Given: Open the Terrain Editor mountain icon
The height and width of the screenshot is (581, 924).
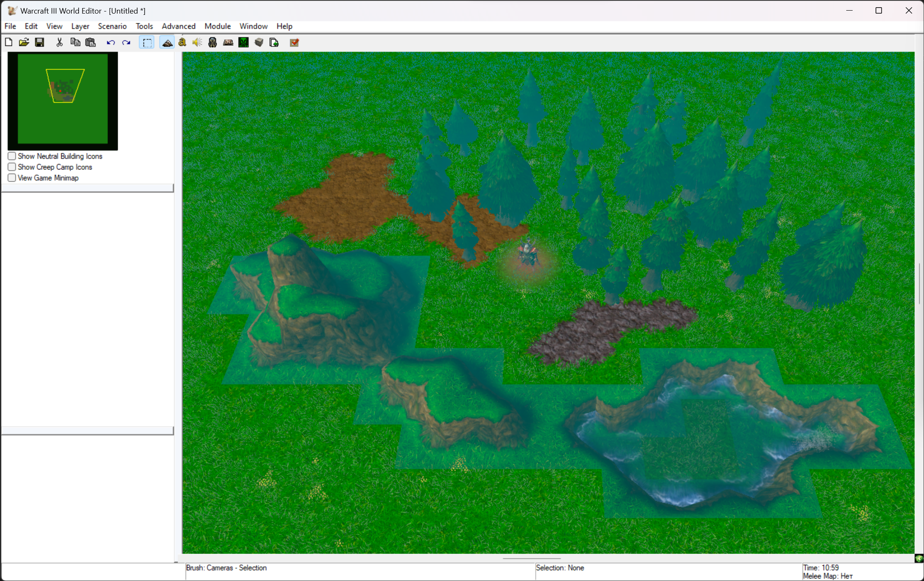Looking at the screenshot, I should tap(167, 42).
